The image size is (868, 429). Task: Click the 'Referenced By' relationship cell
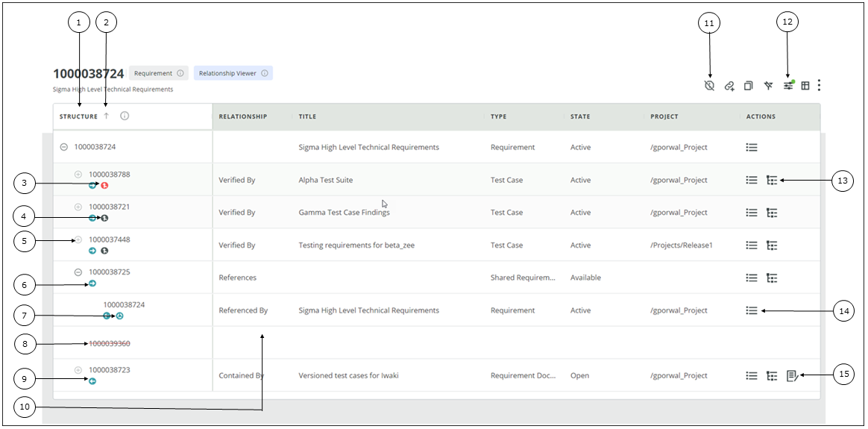(243, 310)
